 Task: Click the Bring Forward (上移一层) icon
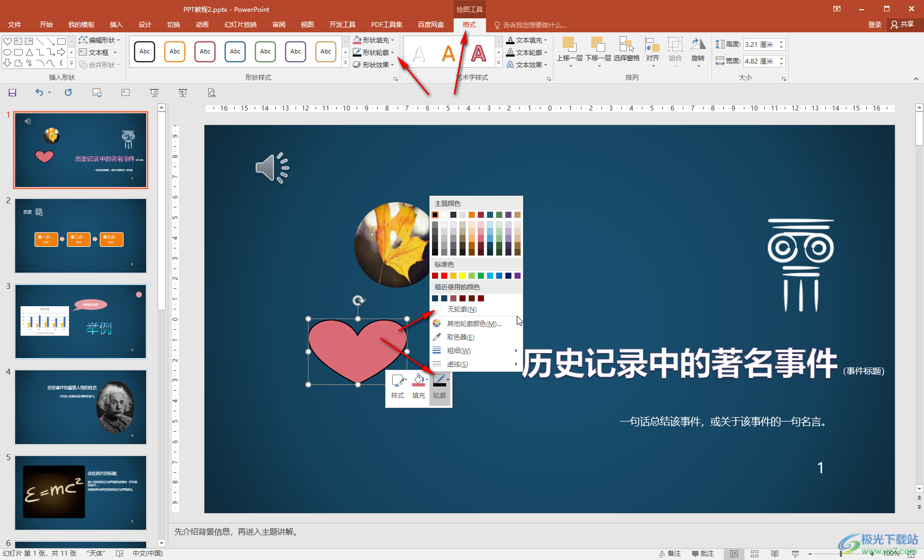pos(569,45)
